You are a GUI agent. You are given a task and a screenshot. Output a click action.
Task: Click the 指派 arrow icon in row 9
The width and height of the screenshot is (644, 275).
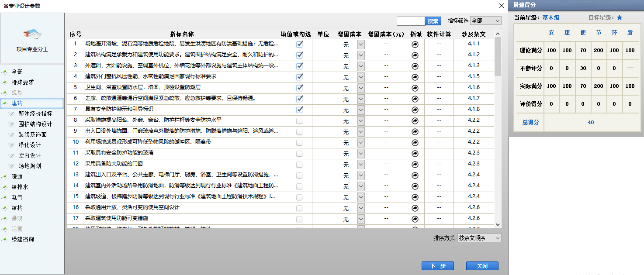pyautogui.click(x=415, y=131)
